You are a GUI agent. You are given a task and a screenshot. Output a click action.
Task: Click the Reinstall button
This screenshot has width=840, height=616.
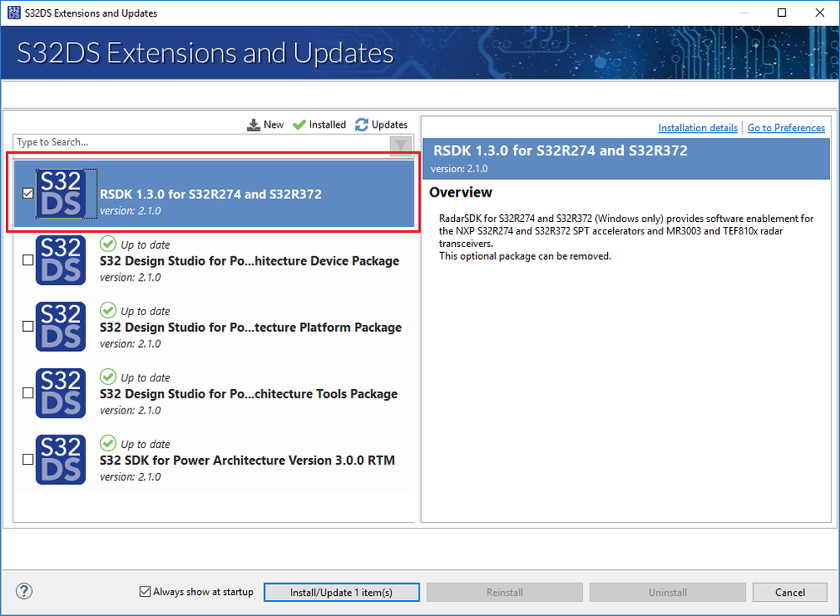[x=505, y=592]
